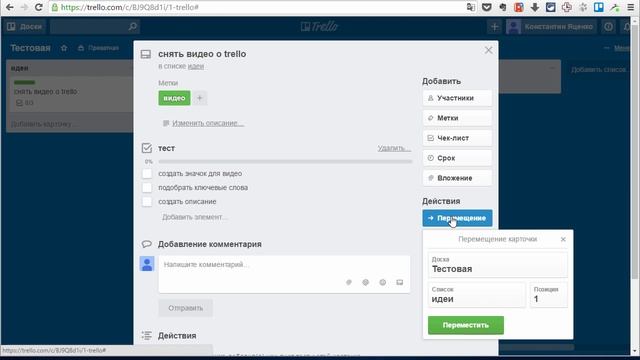
Task: Click the card icon in comment box
Action: 400,282
